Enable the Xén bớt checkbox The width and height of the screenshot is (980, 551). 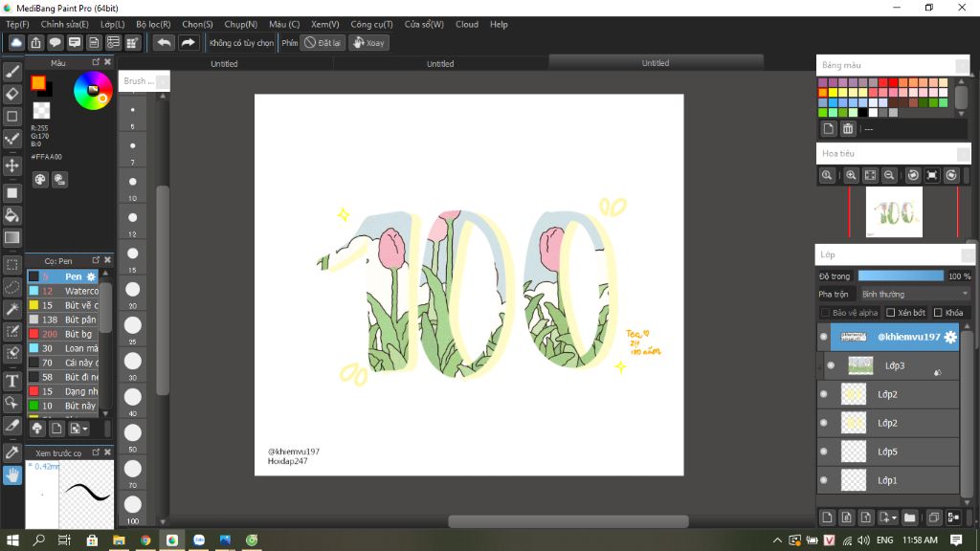pos(891,313)
